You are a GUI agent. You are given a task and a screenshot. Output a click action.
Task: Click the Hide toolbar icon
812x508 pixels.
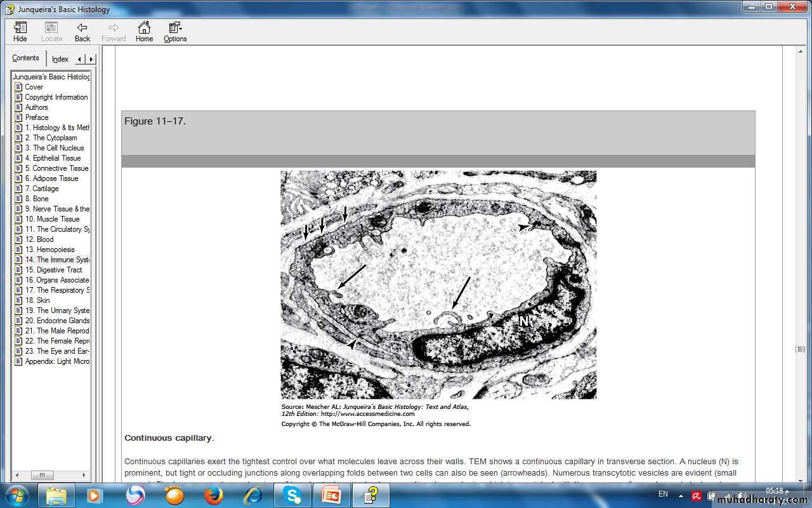(x=20, y=32)
